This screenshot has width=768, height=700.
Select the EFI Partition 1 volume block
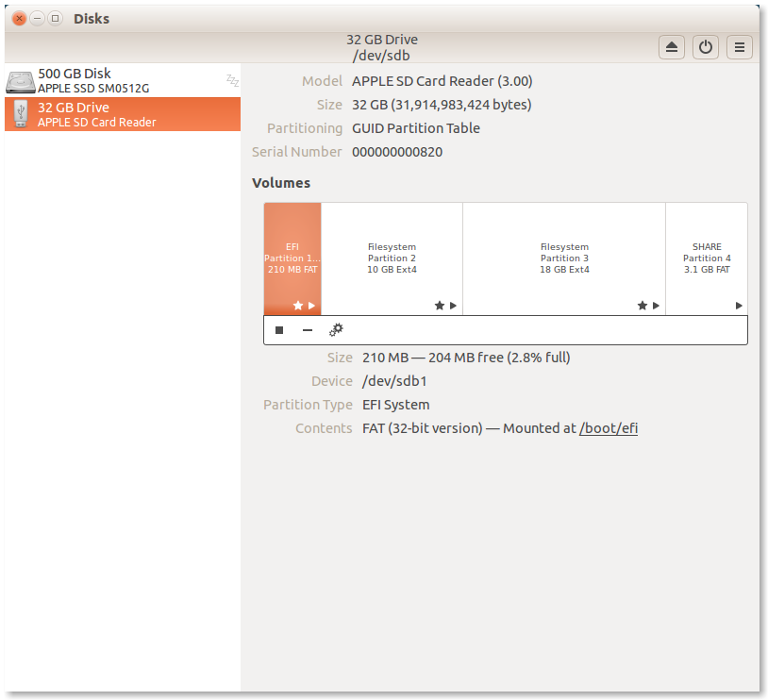coord(292,255)
